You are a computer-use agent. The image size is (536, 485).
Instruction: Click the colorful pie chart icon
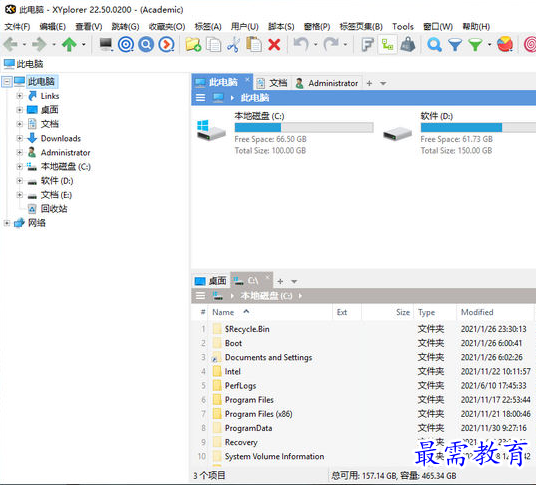coord(505,44)
